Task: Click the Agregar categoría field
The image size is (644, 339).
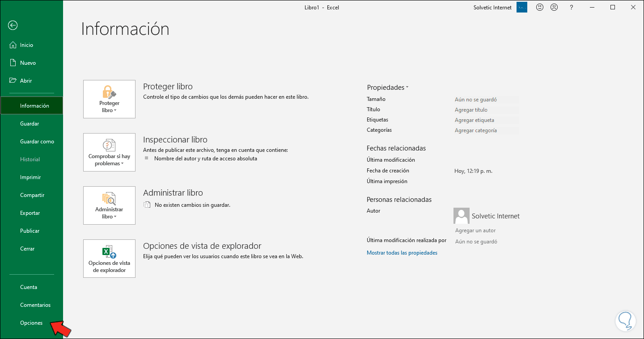Action: tap(487, 130)
